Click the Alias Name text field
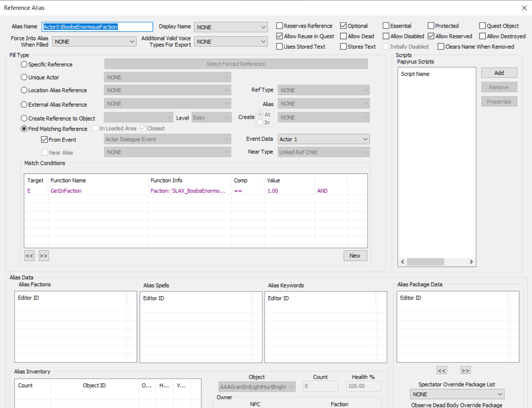 click(97, 27)
